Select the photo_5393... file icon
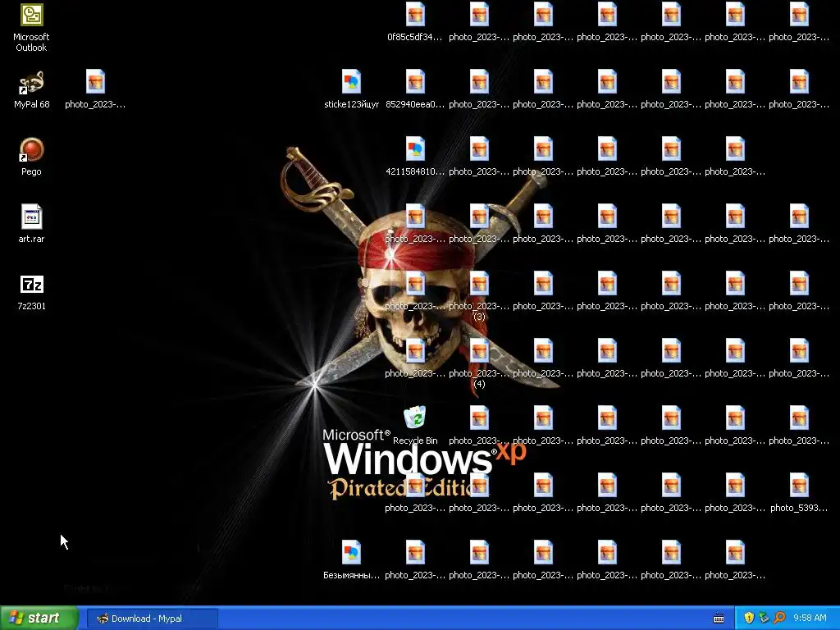Screen dimensions: 840x630 pos(799,493)
